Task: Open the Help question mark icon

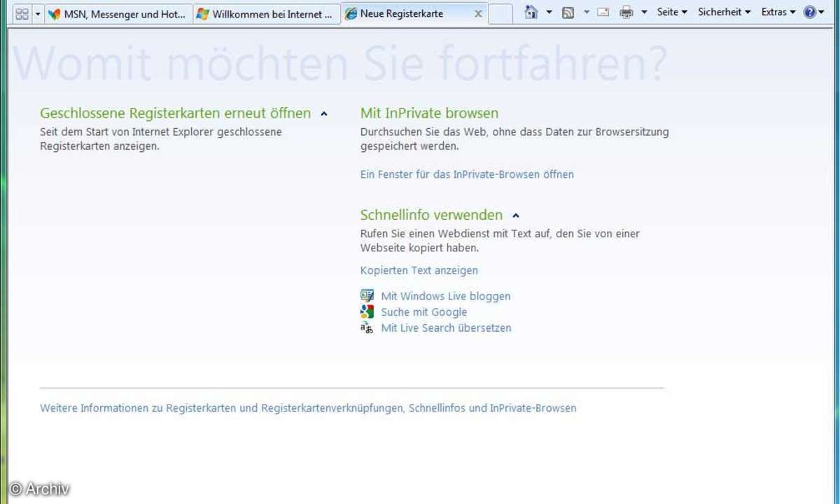Action: click(x=810, y=12)
